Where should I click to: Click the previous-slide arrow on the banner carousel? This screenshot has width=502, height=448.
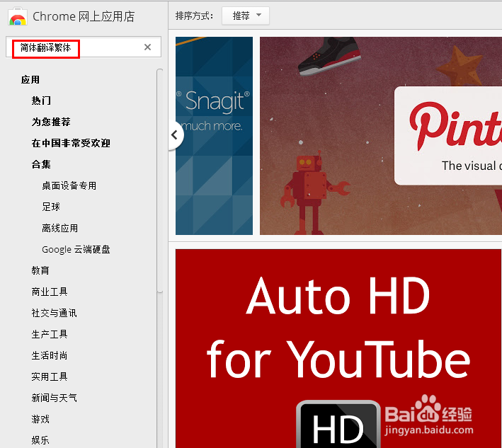tap(175, 135)
